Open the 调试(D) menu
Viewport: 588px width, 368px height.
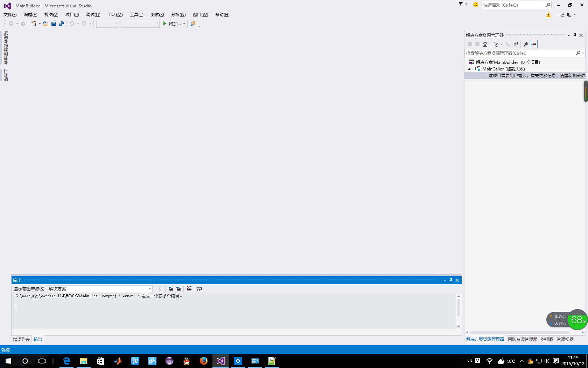[x=93, y=15]
